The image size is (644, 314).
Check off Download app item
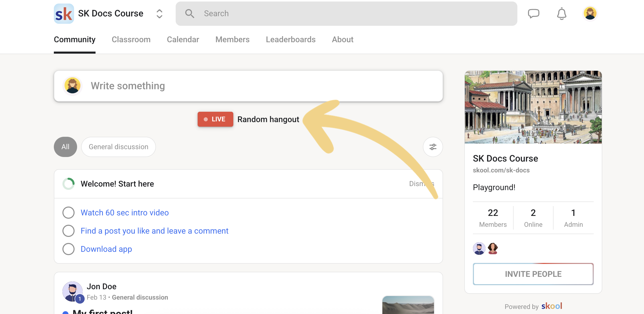tap(68, 249)
